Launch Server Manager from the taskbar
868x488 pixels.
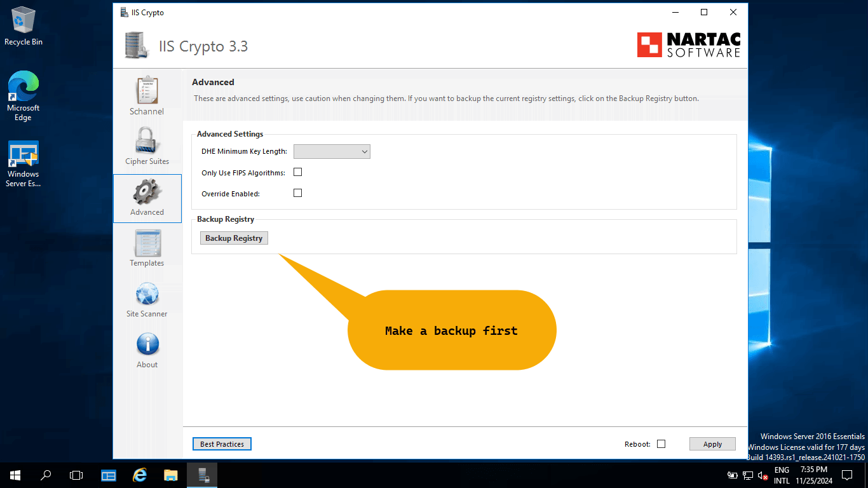tap(109, 475)
